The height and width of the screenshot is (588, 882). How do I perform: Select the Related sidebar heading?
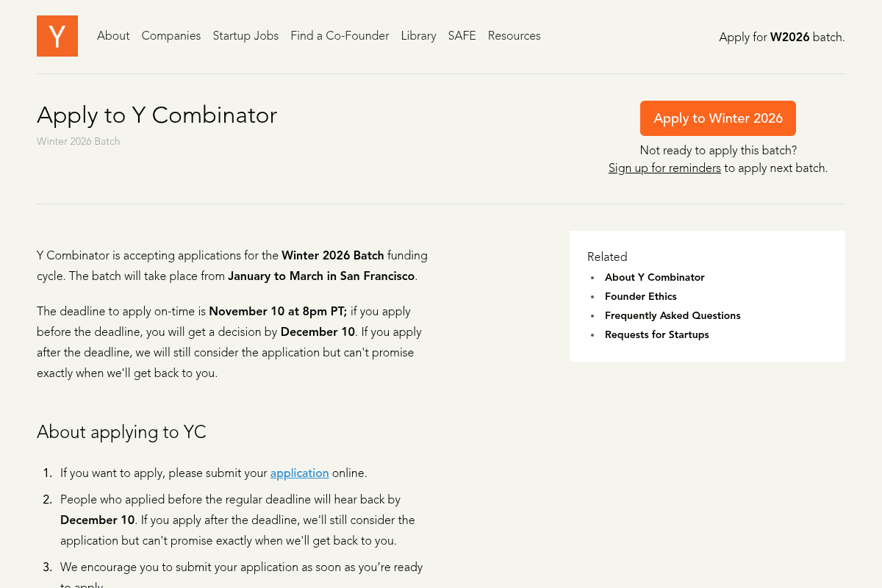point(607,257)
